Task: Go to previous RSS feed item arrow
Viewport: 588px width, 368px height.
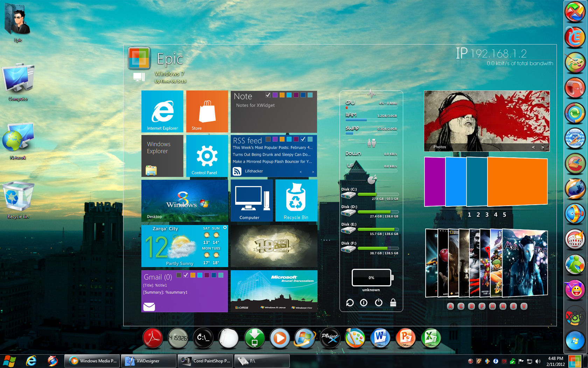Action: click(x=300, y=172)
